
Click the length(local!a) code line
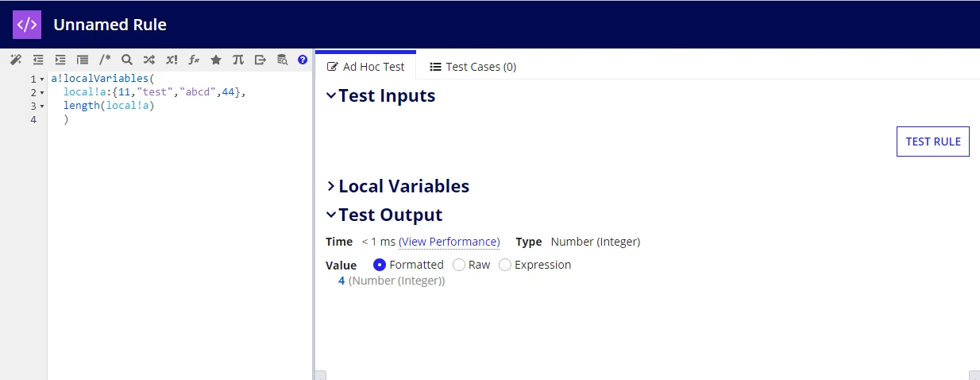point(109,106)
